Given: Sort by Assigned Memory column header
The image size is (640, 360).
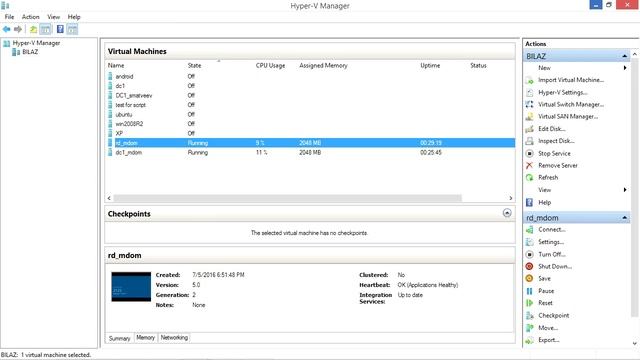Looking at the screenshot, I should (323, 65).
